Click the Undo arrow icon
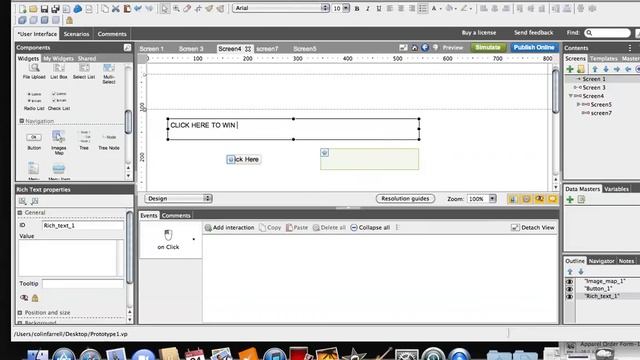Viewport: 640px width, 360px height. [138, 8]
